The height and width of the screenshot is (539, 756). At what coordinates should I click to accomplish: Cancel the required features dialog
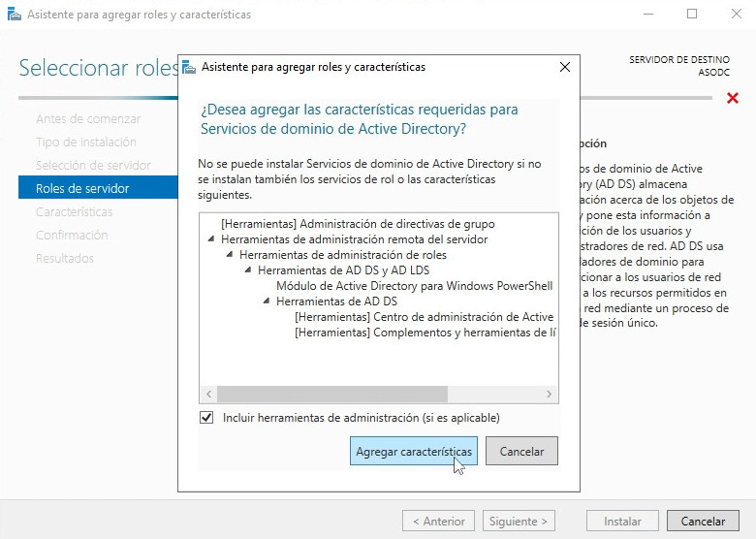521,452
